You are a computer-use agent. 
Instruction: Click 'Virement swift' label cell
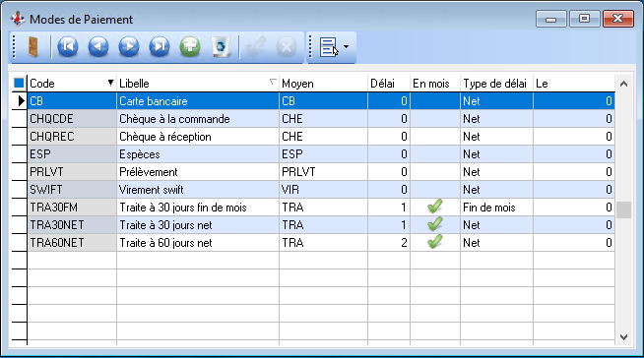pos(198,190)
